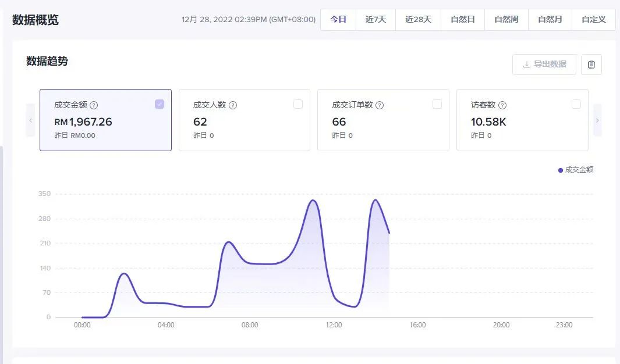Click the left chevron beside metric cards
Screen dimensions: 620x364
point(30,120)
